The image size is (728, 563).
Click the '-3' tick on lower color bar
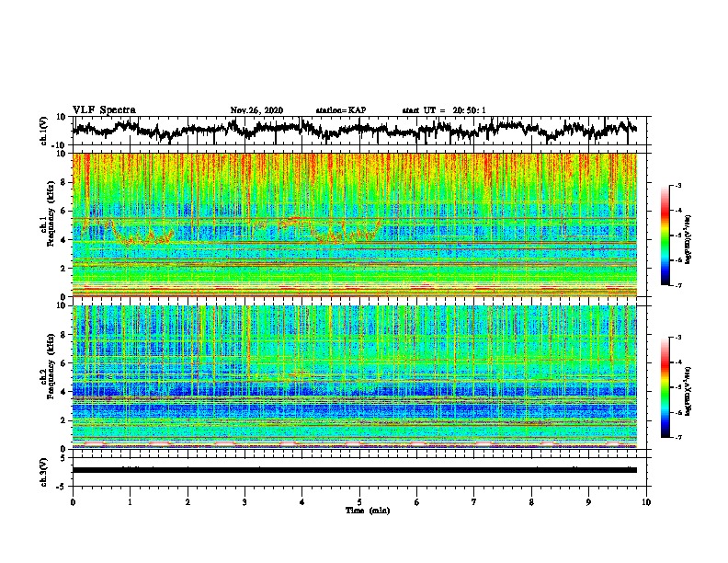677,338
